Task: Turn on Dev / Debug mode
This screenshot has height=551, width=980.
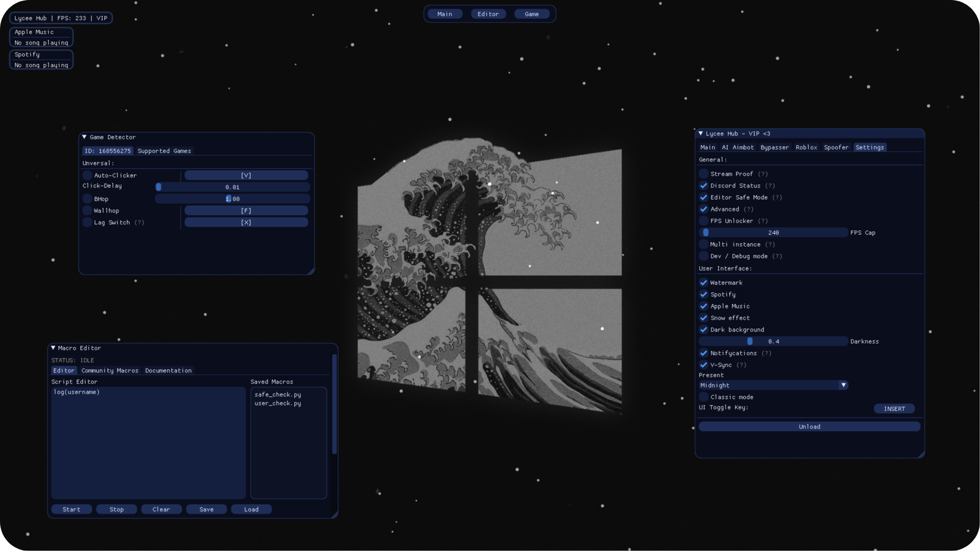Action: pyautogui.click(x=704, y=256)
